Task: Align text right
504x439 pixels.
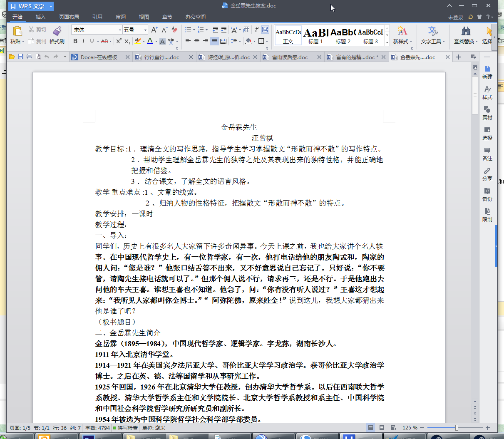Action: (206, 41)
